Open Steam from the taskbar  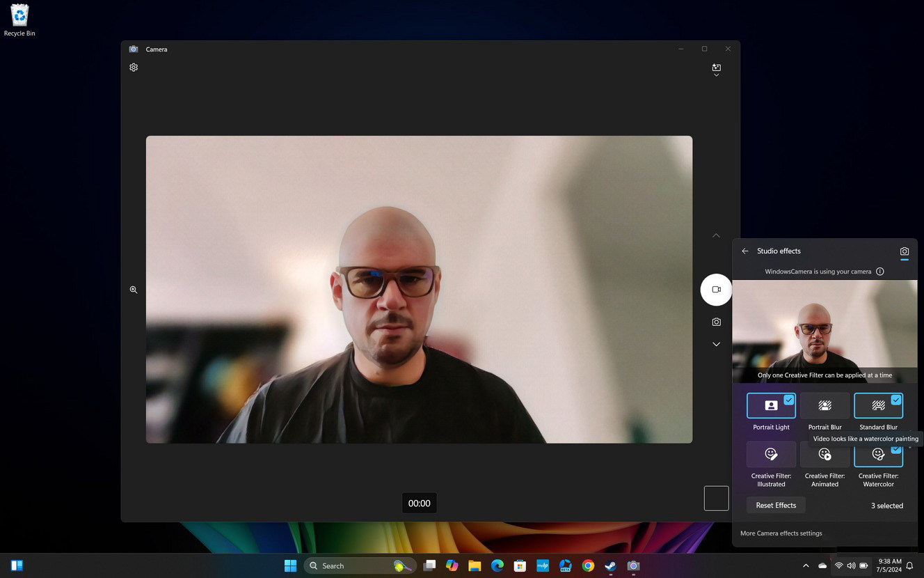pyautogui.click(x=610, y=565)
